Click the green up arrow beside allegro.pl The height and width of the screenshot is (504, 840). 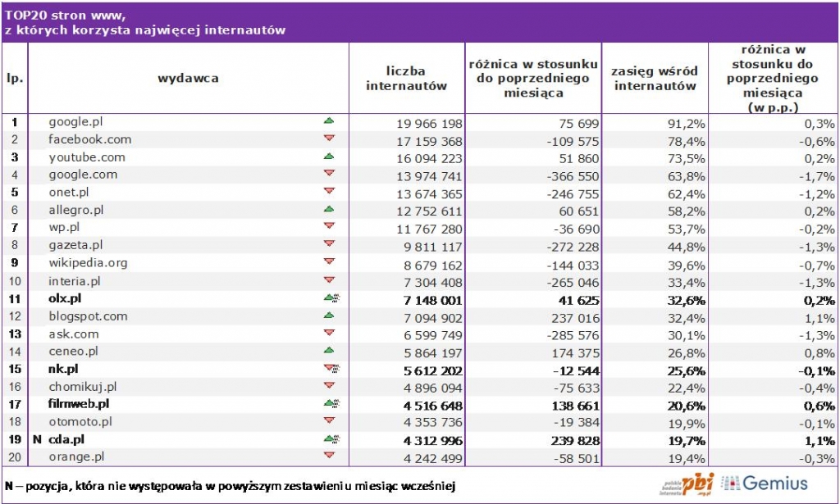(329, 210)
